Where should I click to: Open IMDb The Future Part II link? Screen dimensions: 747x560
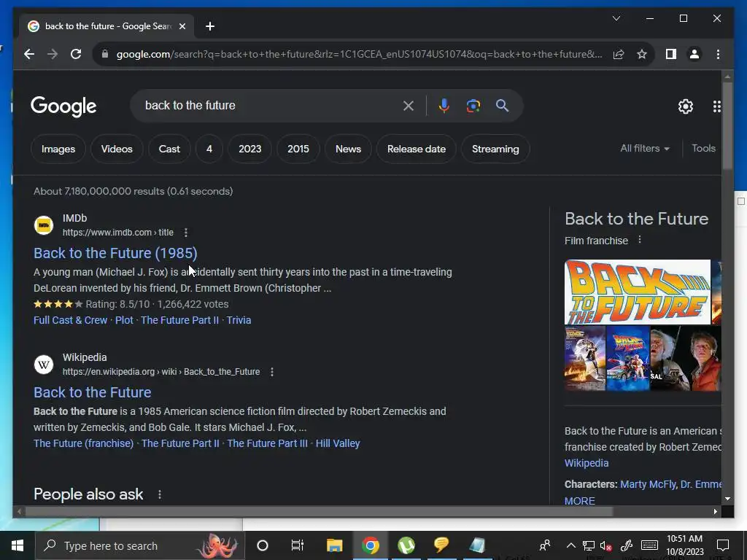tap(179, 321)
